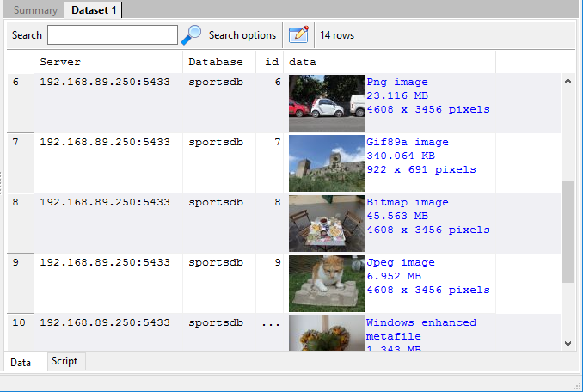Click the scroll up arrow
The height and width of the screenshot is (392, 583).
pos(568,81)
